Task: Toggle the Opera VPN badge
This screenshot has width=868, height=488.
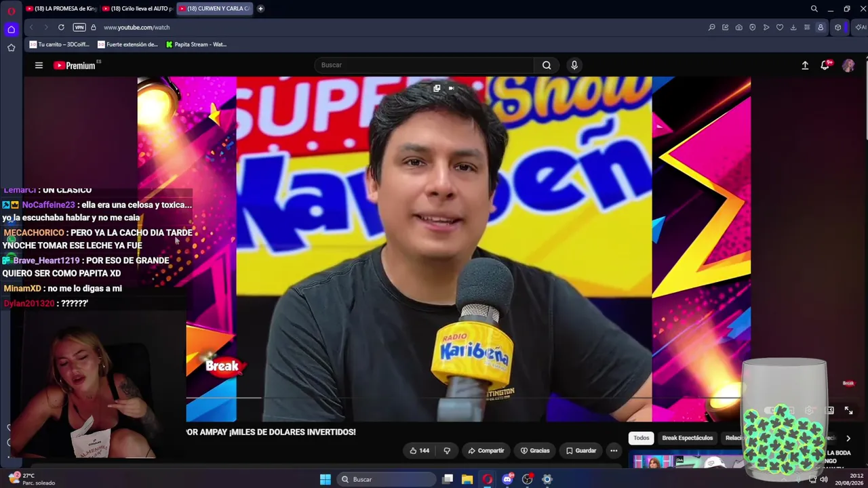Action: click(x=79, y=27)
